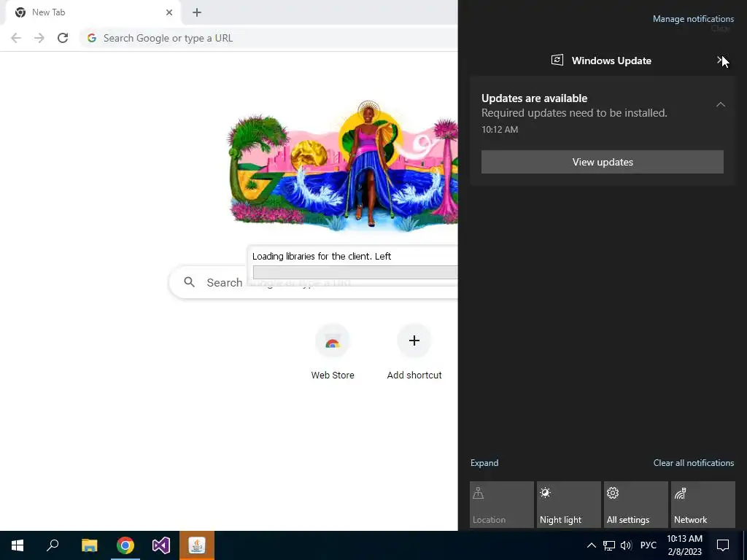Dismiss the Windows Update notification group
Image resolution: width=747 pixels, height=560 pixels.
pyautogui.click(x=721, y=61)
